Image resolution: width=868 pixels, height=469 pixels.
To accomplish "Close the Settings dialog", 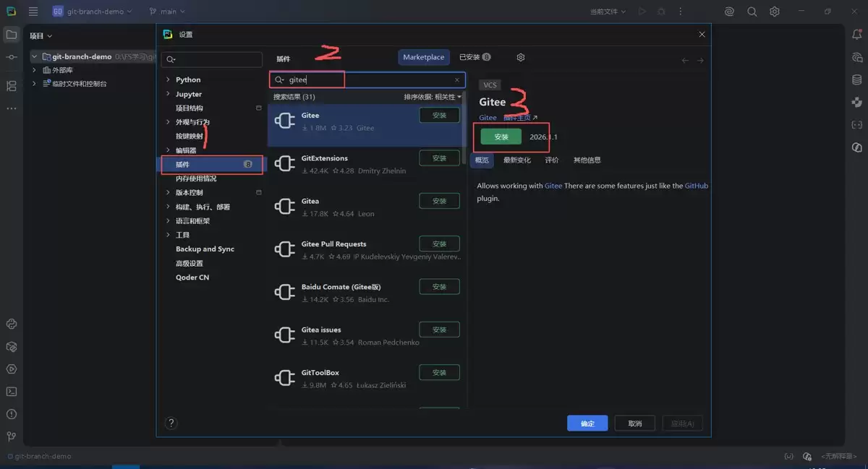I will point(702,34).
